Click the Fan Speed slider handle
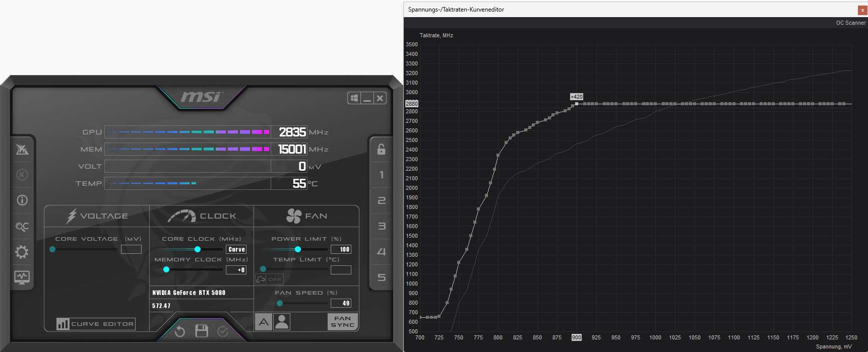The image size is (868, 352). [x=280, y=303]
